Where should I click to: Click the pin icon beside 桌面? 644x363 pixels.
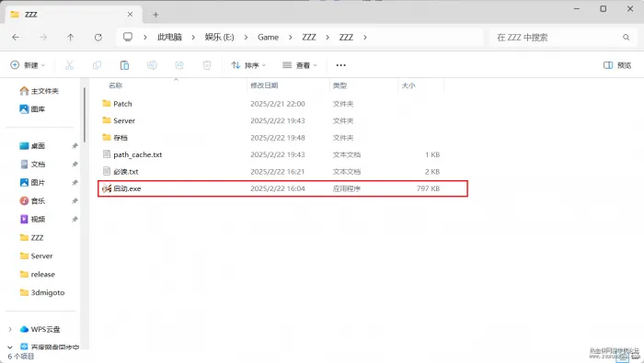coord(75,146)
